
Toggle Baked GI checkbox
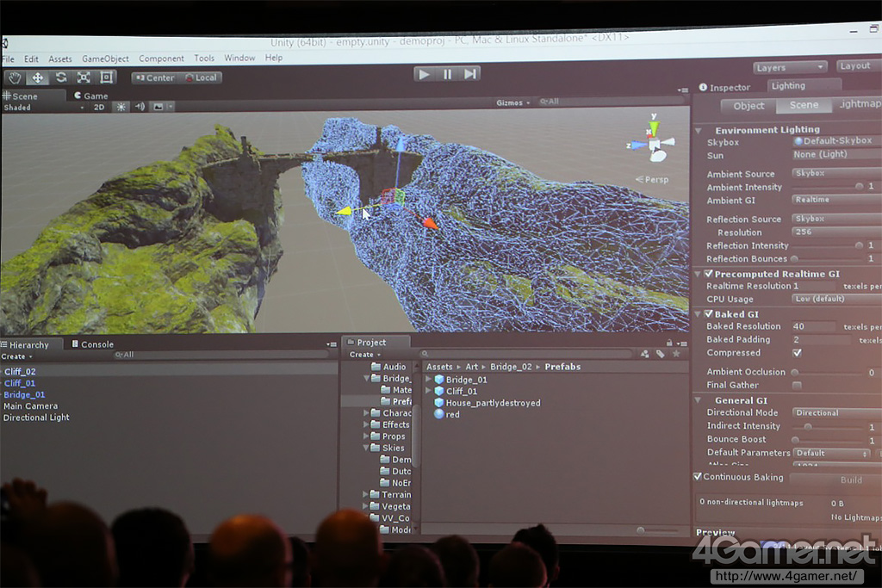coord(709,314)
